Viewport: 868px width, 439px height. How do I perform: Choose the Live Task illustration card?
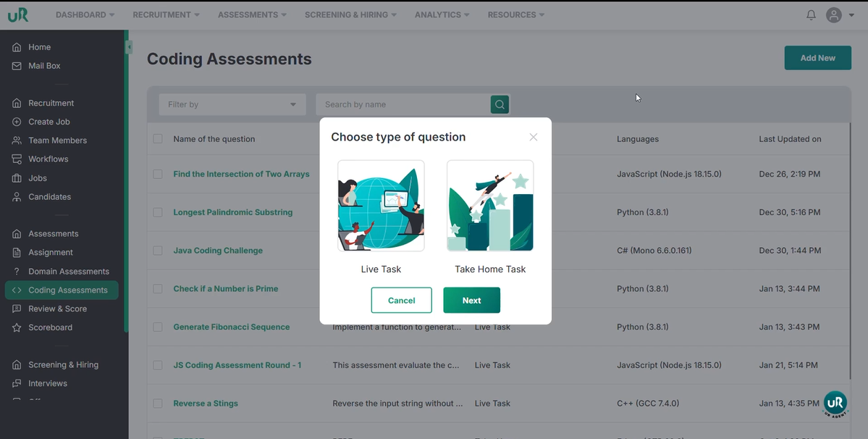(x=381, y=206)
